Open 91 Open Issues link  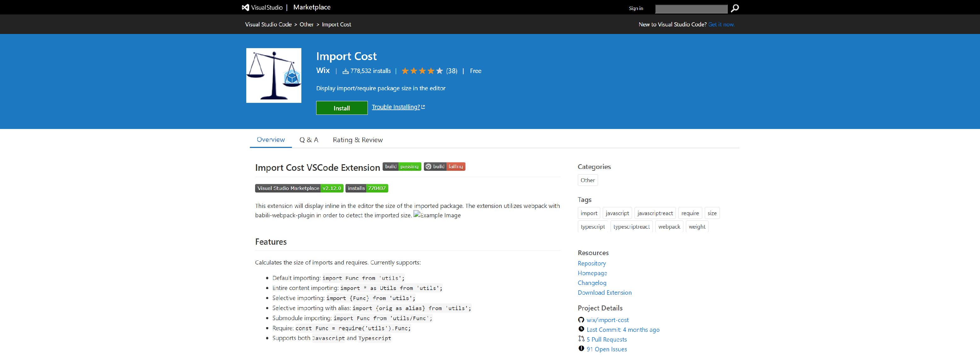[x=607, y=349]
